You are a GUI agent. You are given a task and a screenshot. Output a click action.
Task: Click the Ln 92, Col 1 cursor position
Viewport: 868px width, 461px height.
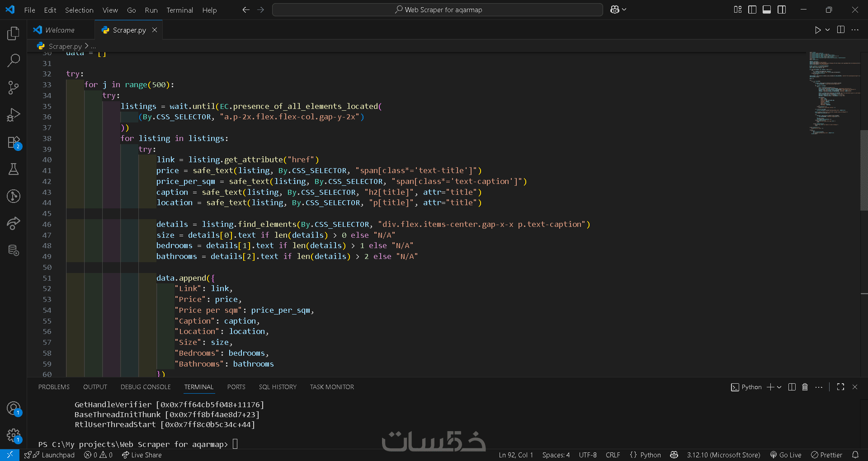click(x=516, y=455)
